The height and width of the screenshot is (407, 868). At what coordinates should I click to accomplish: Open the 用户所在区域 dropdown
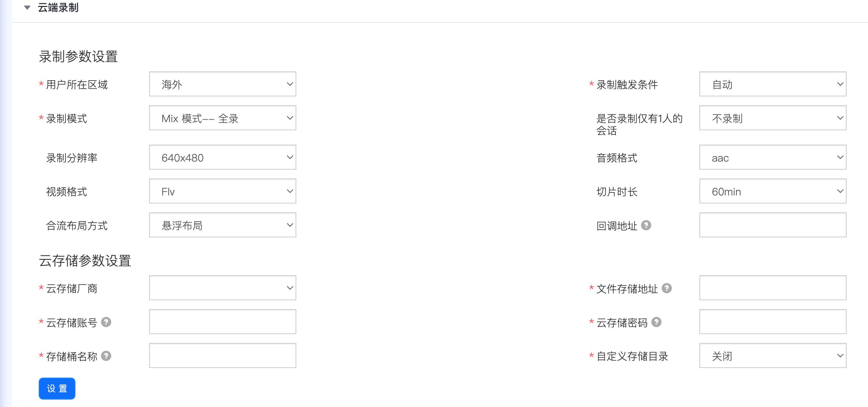coord(222,84)
